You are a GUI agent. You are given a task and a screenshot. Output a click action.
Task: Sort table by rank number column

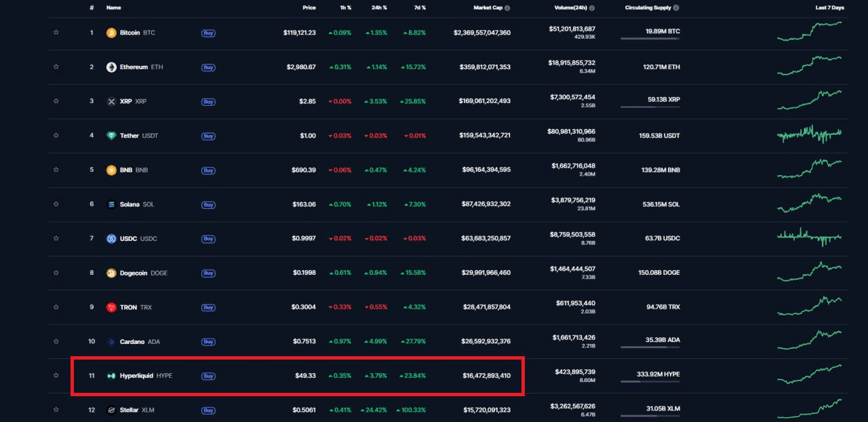[92, 8]
